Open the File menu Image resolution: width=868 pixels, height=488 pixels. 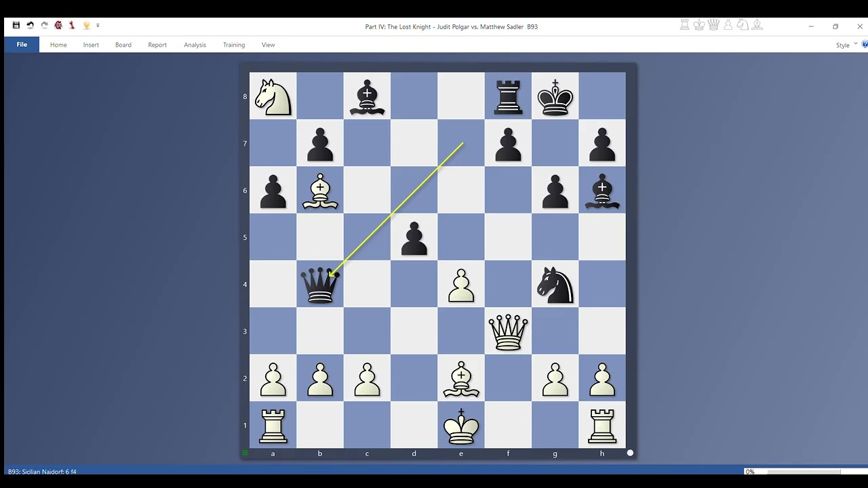point(22,45)
